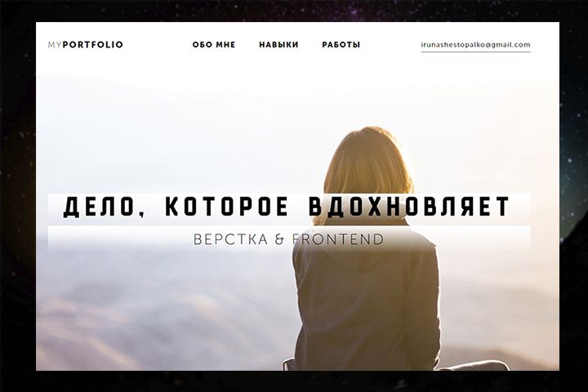Click the word КОТОРОЕ in the headline
588x392 pixels.
(x=227, y=207)
